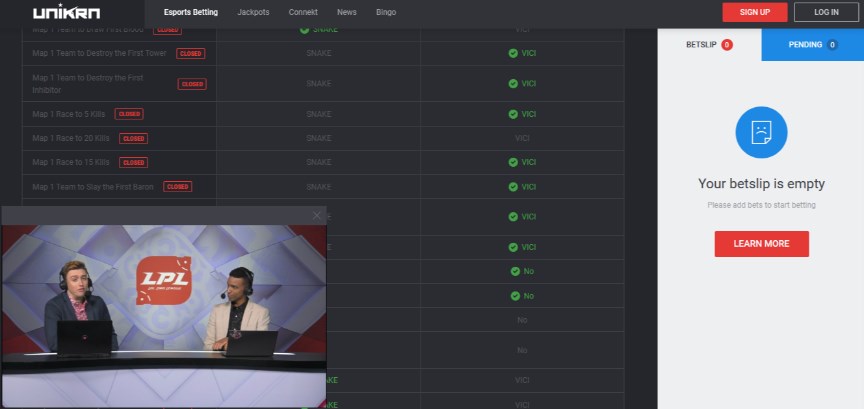Click the LEARN MORE button
Screen dimensions: 864x409
tap(762, 244)
